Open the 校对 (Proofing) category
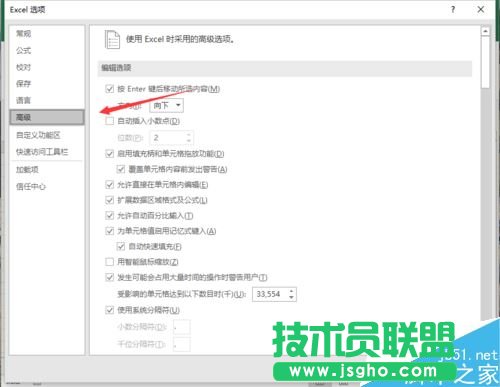Viewport: 500px width, 387px height. [23, 67]
